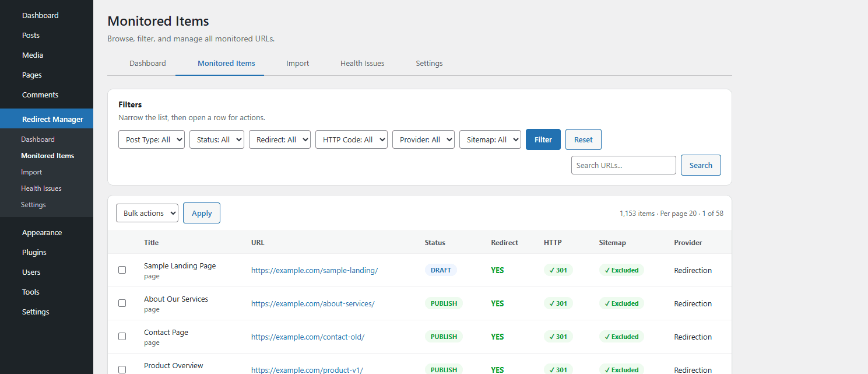Open the Post Type filter dropdown
868x374 pixels.
click(x=152, y=139)
